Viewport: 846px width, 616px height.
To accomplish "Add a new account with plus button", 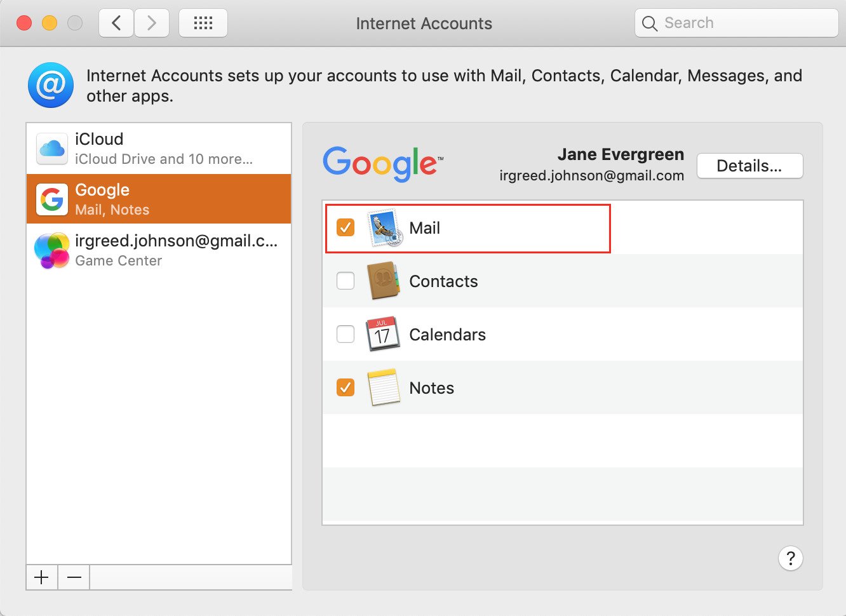I will (x=42, y=577).
